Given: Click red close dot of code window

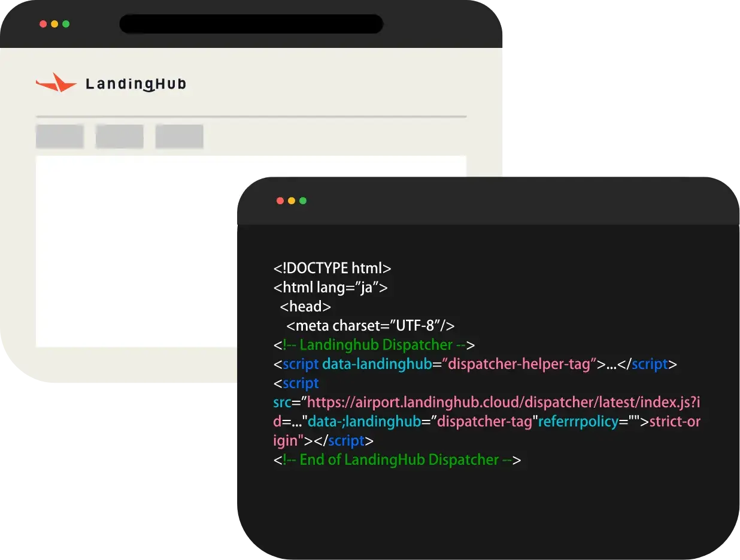Looking at the screenshot, I should click(x=280, y=201).
